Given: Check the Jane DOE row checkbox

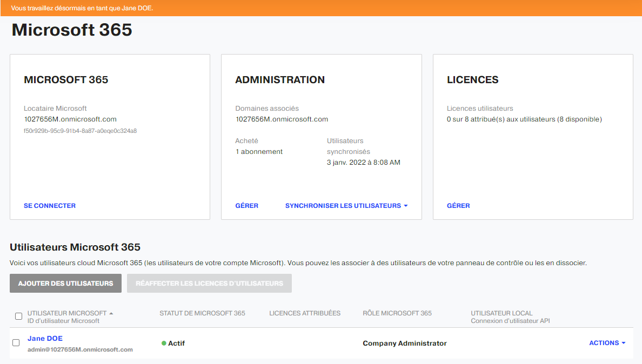Looking at the screenshot, I should [x=16, y=343].
